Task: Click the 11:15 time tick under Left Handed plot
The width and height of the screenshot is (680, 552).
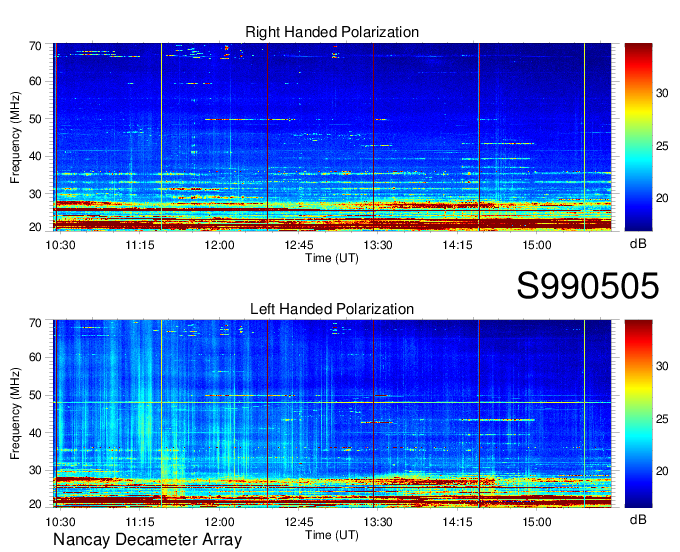Action: point(140,522)
